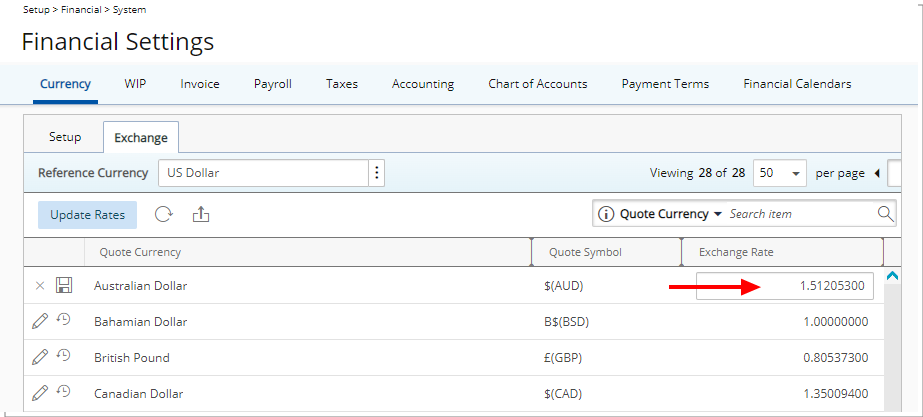The image size is (923, 417).
Task: Edit the Bahamian Dollar exchange rate
Action: [39, 322]
